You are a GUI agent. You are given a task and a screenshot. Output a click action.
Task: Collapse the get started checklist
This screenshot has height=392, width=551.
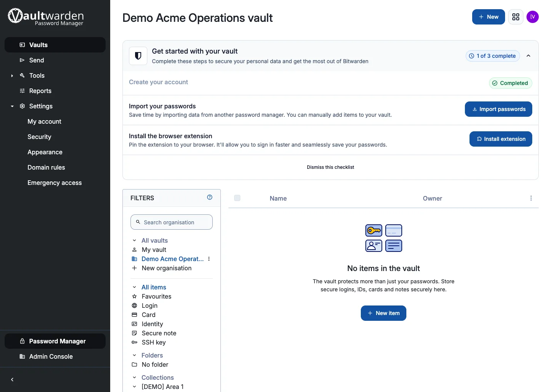[528, 56]
